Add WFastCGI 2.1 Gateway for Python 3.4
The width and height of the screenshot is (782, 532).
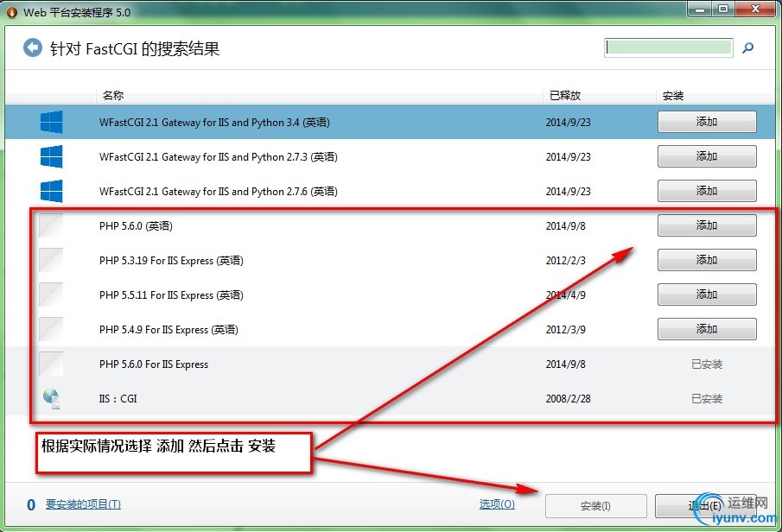click(707, 122)
